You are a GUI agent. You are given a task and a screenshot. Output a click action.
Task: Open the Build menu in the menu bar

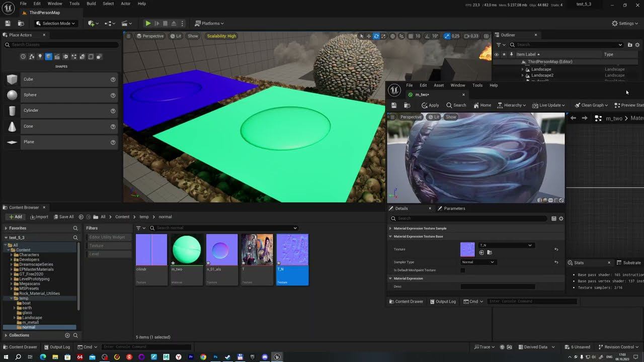[91, 4]
